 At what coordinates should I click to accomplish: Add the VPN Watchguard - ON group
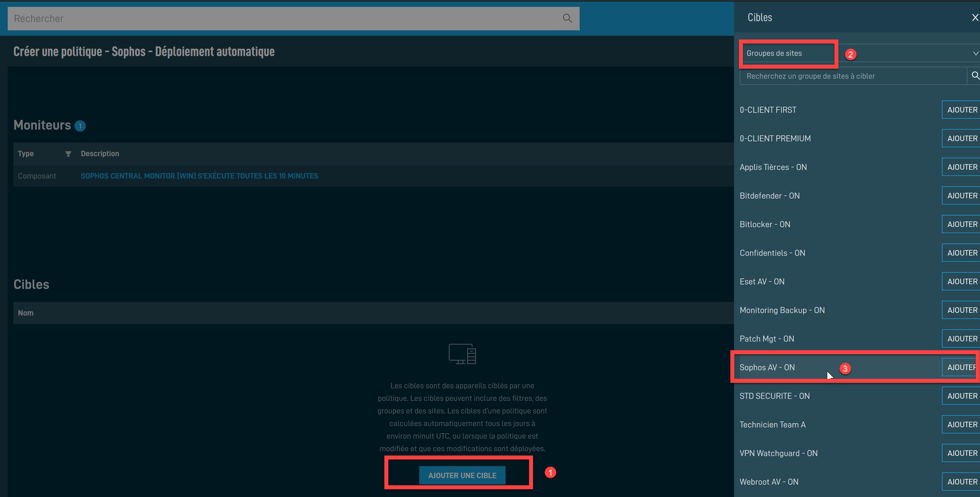[x=961, y=453]
